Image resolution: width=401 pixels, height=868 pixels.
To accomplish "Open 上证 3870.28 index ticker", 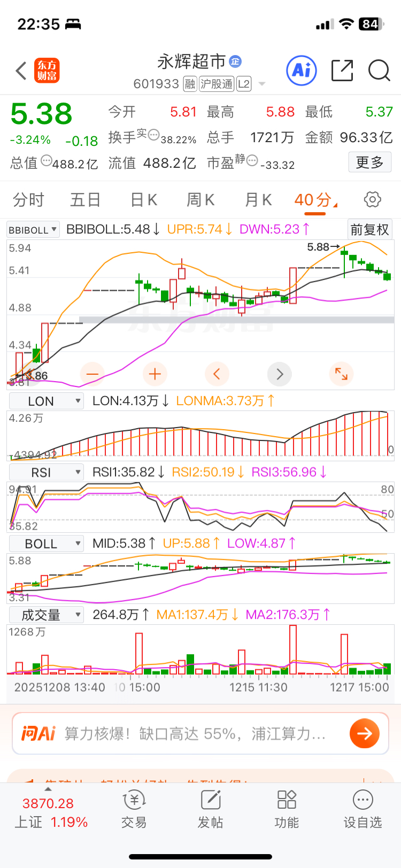I will click(x=51, y=812).
